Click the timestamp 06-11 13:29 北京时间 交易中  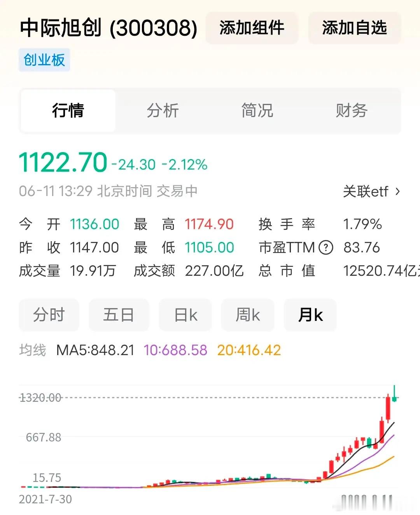point(108,191)
